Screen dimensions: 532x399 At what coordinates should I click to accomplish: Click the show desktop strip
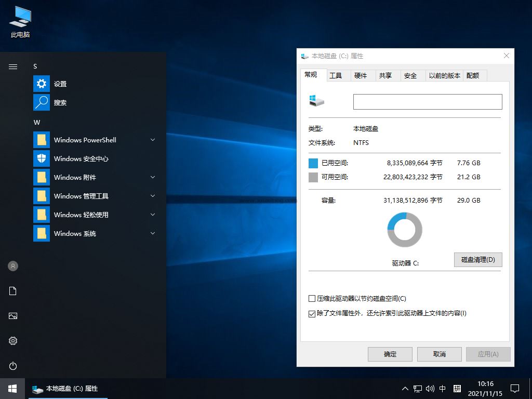coord(530,389)
